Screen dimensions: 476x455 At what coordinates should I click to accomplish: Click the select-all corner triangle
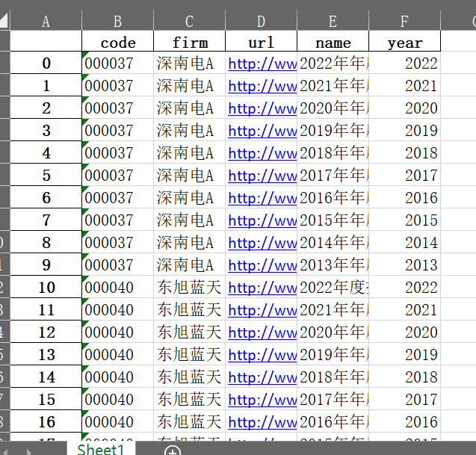(x=4, y=20)
